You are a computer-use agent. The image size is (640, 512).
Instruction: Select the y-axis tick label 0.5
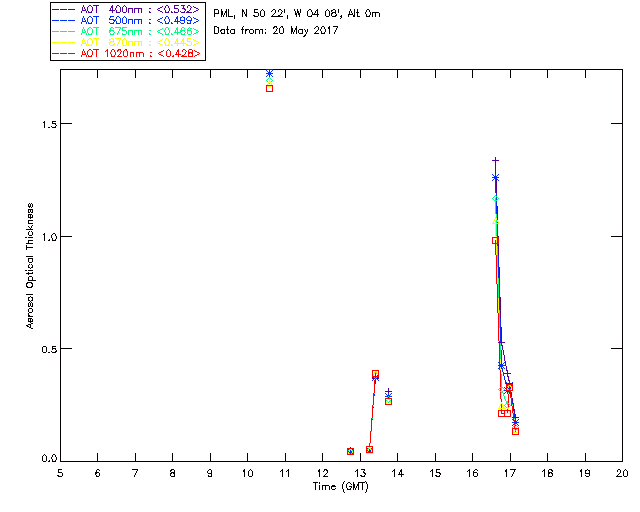click(49, 349)
